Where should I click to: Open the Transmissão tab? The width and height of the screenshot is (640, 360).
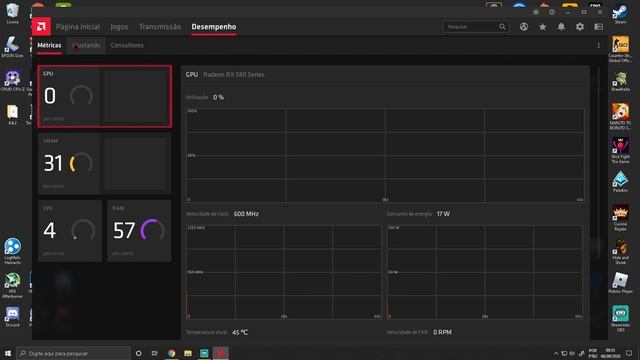coord(160,27)
